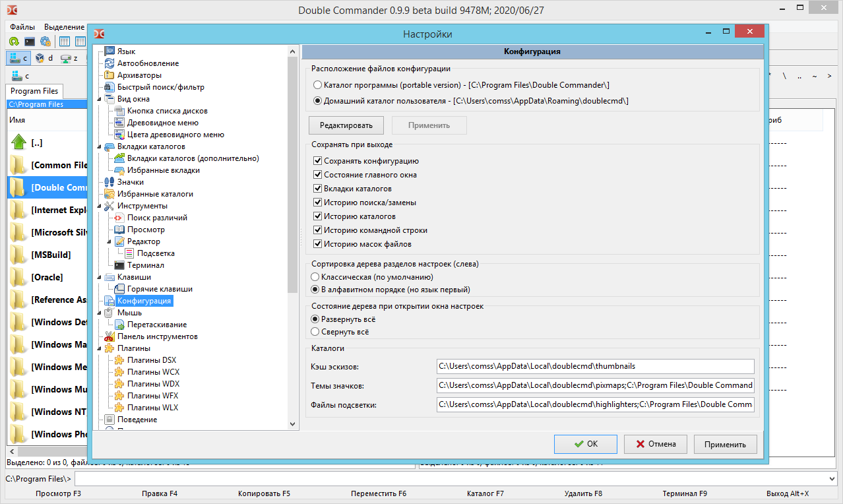Image resolution: width=843 pixels, height=504 pixels.
Task: Click Копировать F5 in function key bar
Action: click(x=264, y=493)
